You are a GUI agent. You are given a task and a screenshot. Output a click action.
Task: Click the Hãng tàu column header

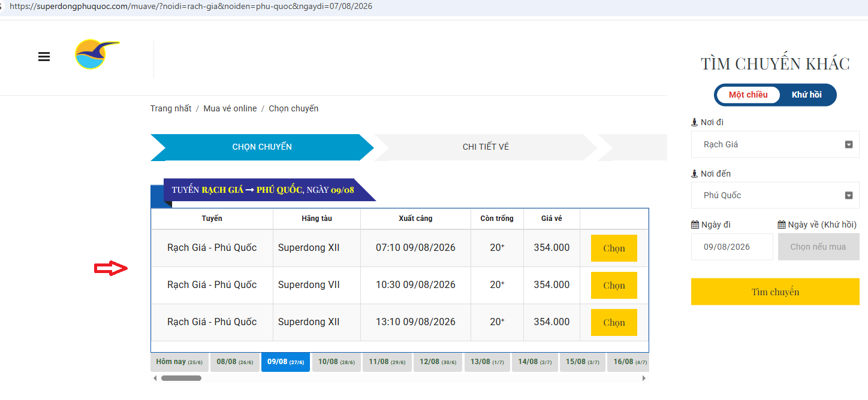pos(317,219)
